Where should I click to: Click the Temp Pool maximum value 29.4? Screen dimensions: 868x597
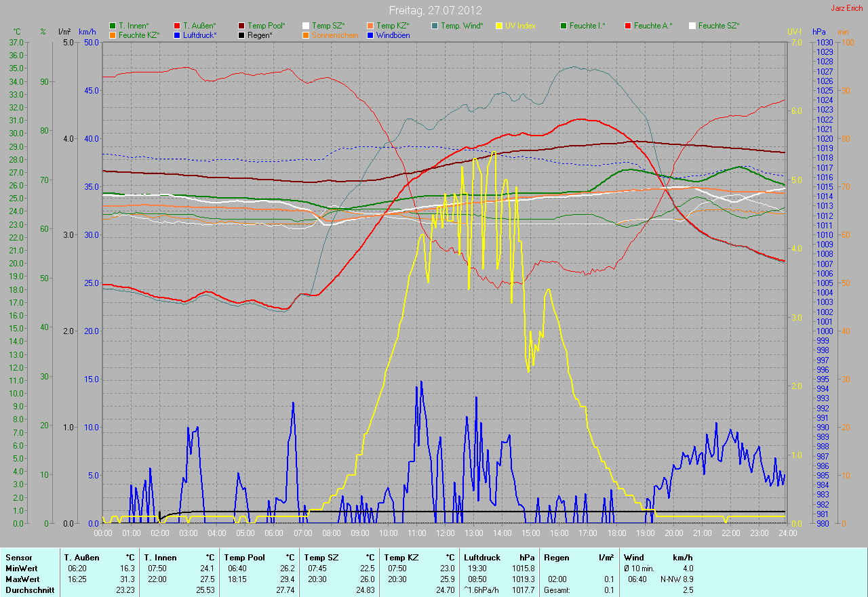coord(288,579)
